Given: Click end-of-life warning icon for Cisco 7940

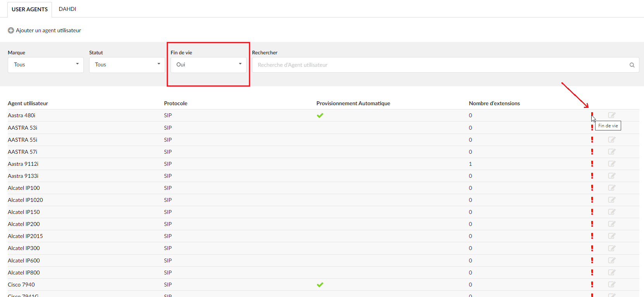Looking at the screenshot, I should click(x=592, y=284).
